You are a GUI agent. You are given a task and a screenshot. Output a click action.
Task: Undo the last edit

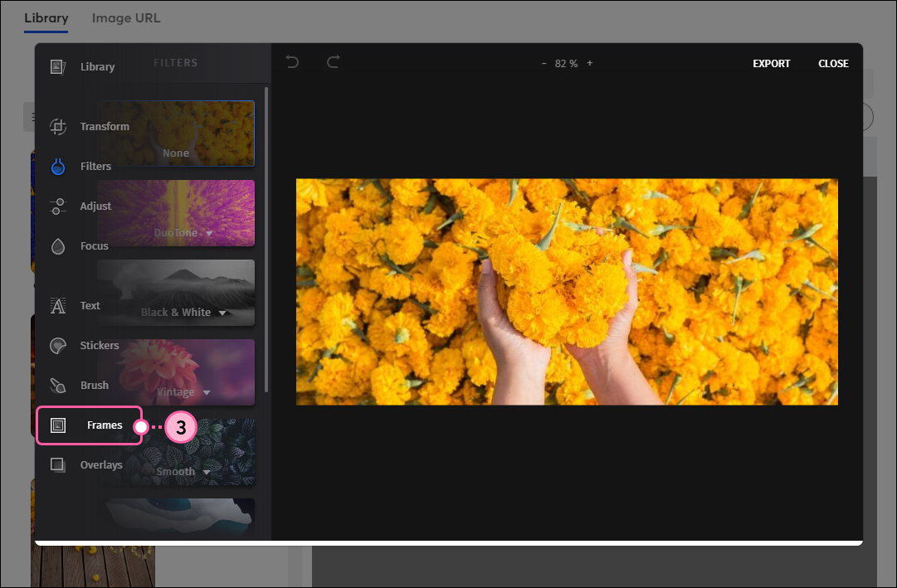[x=292, y=61]
